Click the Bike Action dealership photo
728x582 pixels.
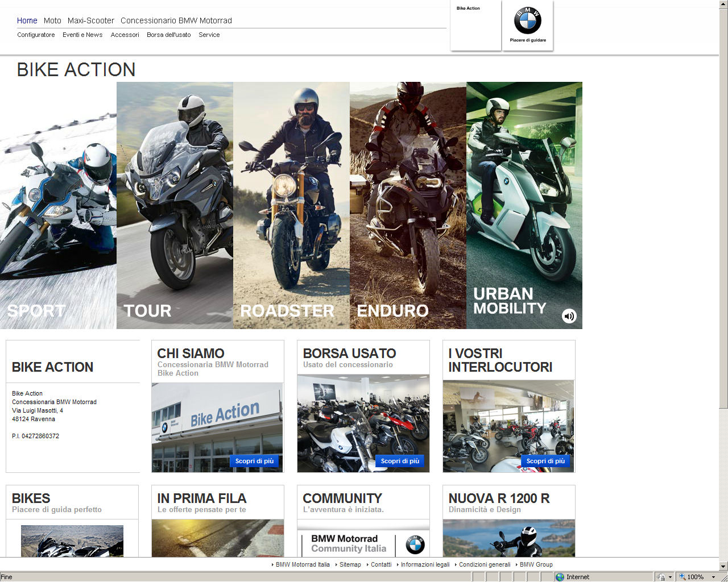[x=217, y=427]
